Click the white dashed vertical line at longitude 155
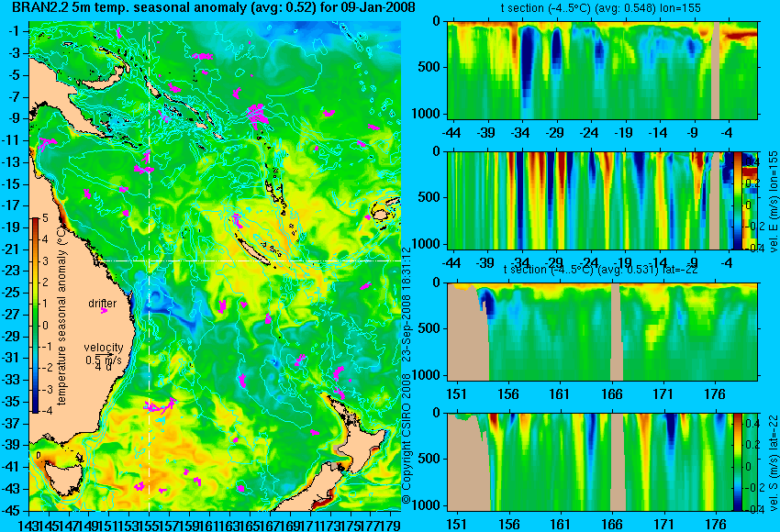 click(150, 266)
